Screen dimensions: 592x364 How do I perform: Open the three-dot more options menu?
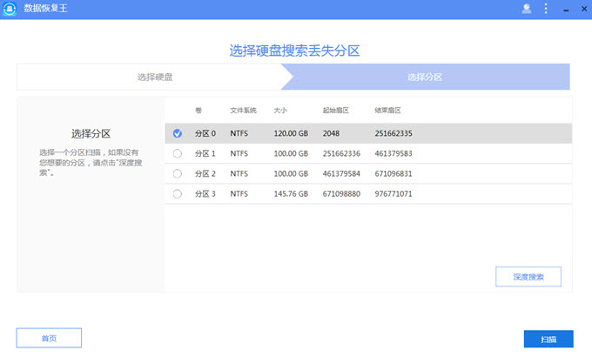coord(546,9)
